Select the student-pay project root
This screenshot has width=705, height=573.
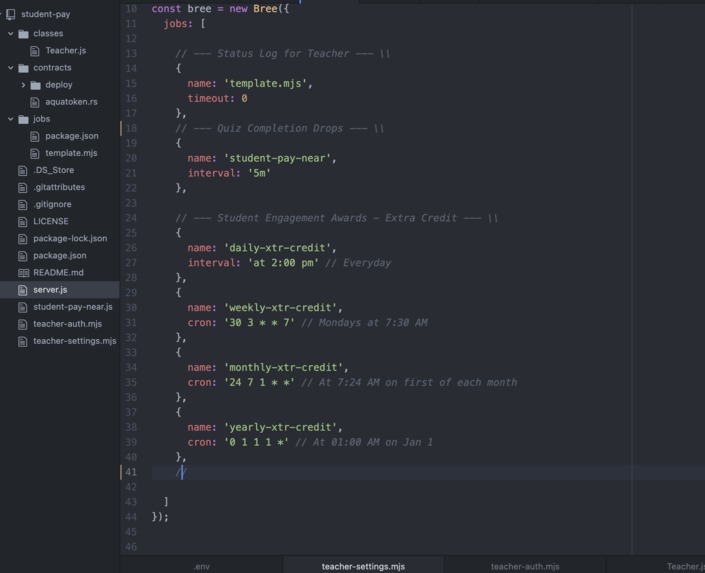(x=45, y=14)
